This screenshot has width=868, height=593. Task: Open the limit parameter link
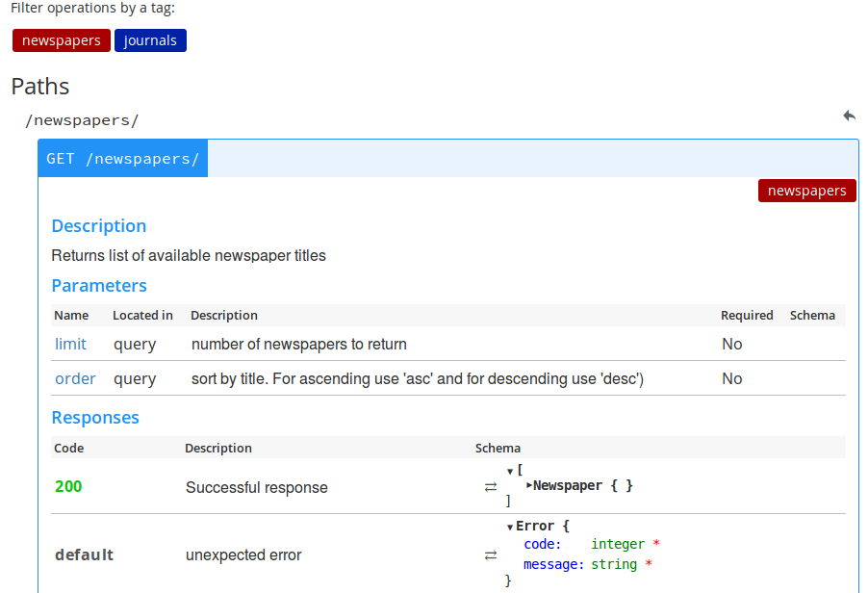click(x=70, y=344)
